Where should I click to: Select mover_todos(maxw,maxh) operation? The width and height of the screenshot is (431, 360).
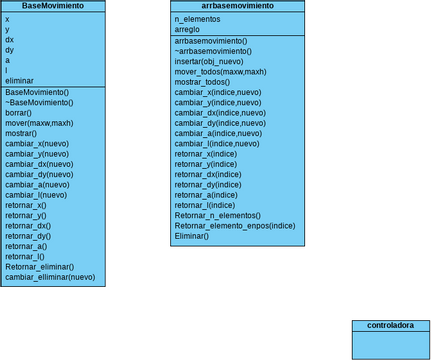pos(220,72)
